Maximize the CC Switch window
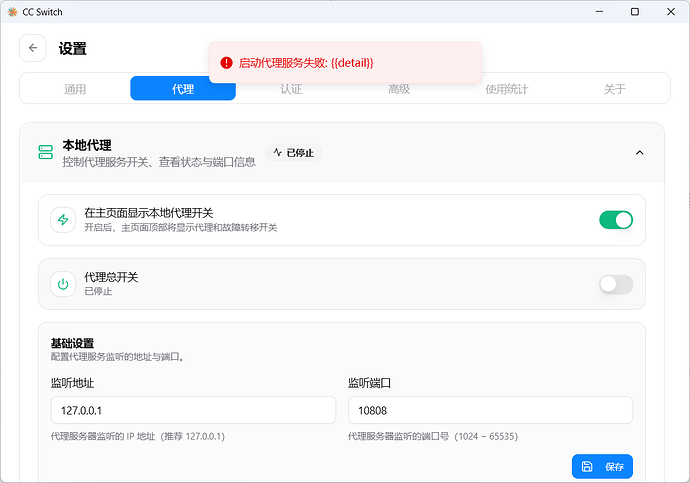This screenshot has width=690, height=483. pos(635,11)
